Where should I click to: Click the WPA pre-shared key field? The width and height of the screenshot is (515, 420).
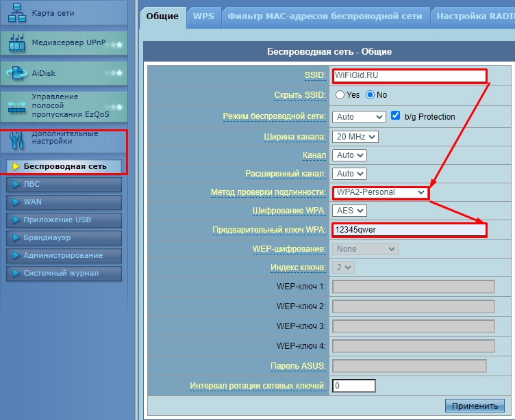click(x=410, y=230)
